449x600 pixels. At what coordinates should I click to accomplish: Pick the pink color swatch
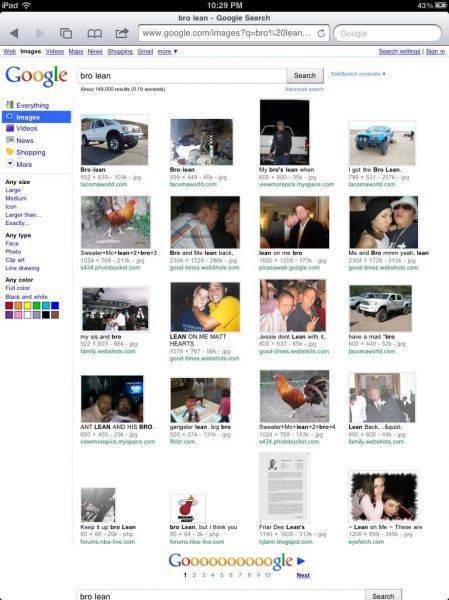(18, 315)
